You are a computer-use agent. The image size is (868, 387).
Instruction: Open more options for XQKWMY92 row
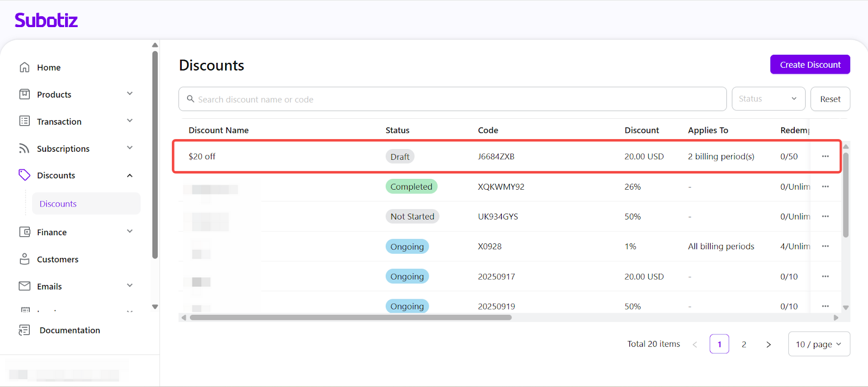(825, 186)
